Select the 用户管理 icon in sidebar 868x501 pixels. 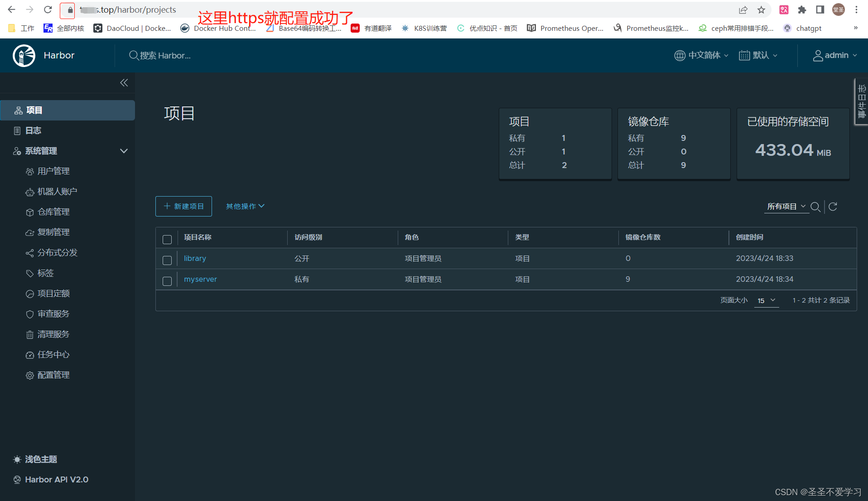30,171
